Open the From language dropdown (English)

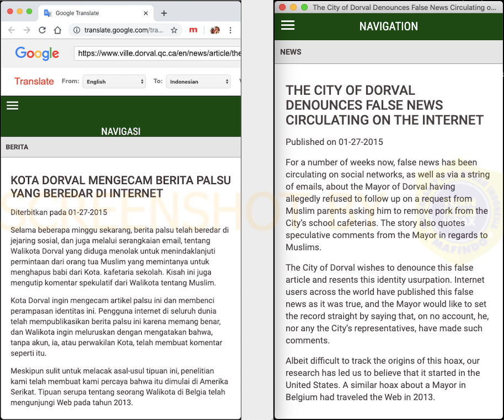pos(114,82)
